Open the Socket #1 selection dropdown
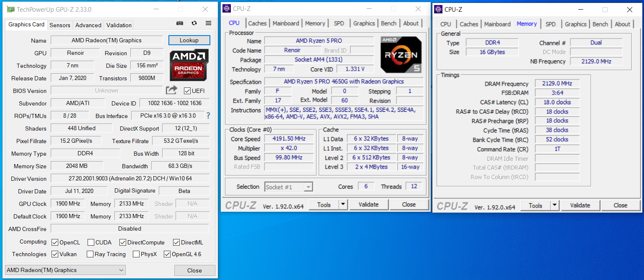644x280 pixels. tap(289, 187)
